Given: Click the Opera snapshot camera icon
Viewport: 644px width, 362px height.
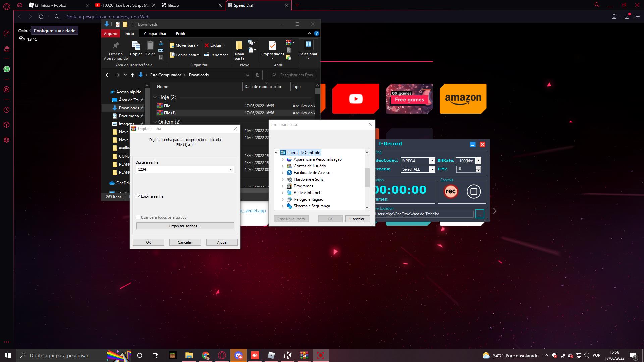Looking at the screenshot, I should (614, 17).
